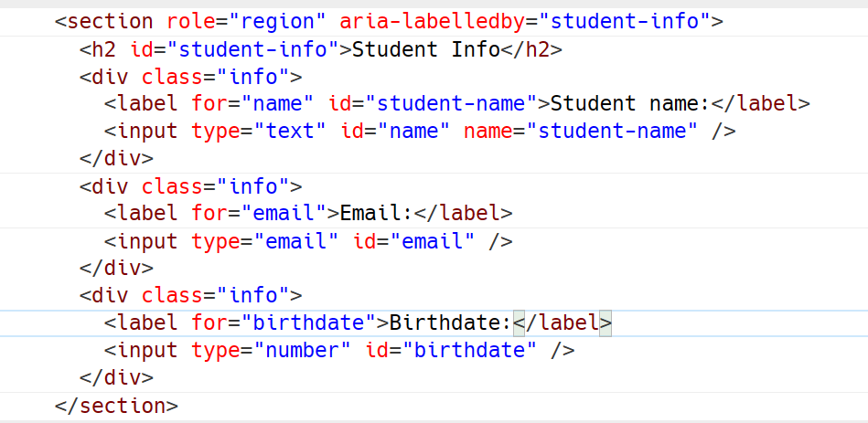Select the aria-labelledby attribute
868x423 pixels.
(x=432, y=22)
